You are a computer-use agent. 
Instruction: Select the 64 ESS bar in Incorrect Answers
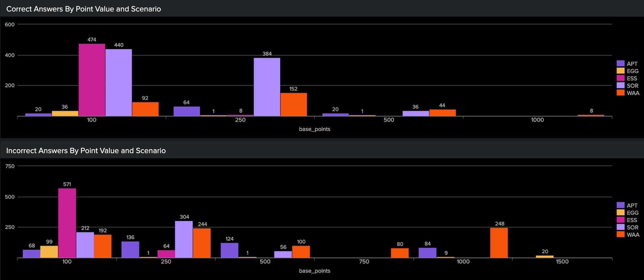[x=166, y=254]
